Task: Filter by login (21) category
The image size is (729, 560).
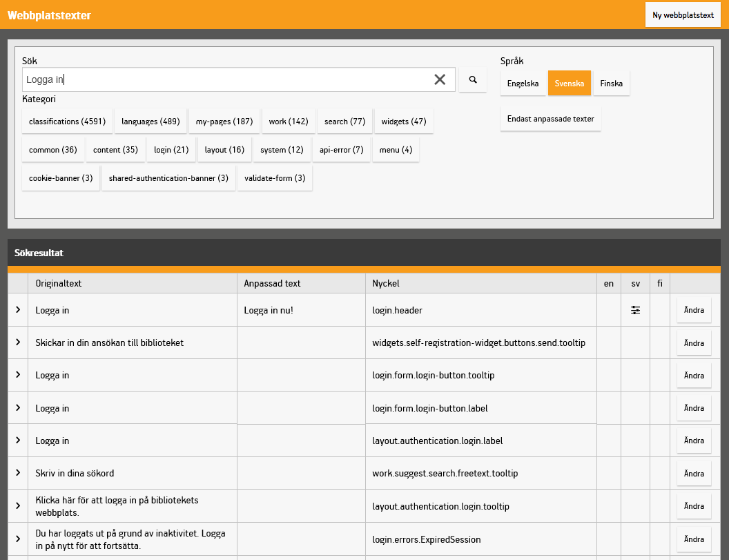Action: pyautogui.click(x=171, y=150)
